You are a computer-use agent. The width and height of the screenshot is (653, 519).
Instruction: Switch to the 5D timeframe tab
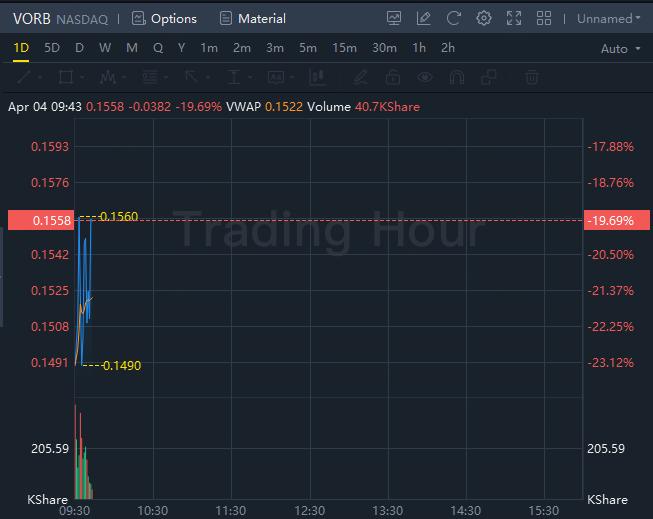click(x=52, y=48)
